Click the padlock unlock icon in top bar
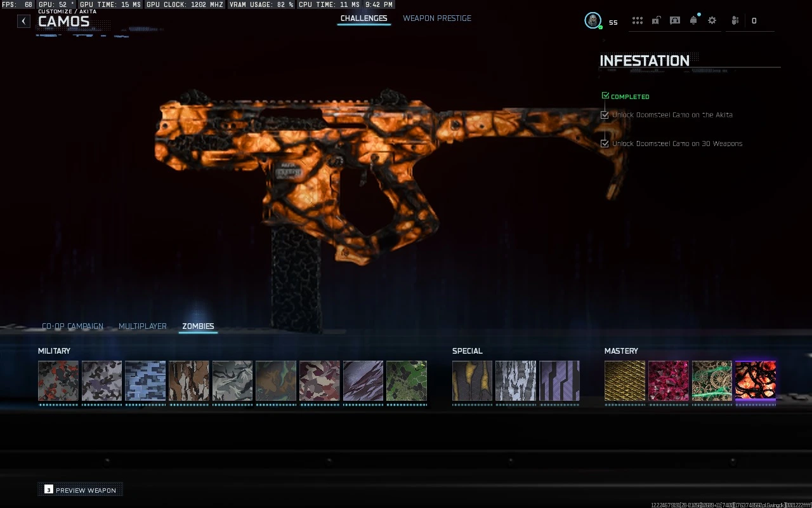 coord(655,20)
